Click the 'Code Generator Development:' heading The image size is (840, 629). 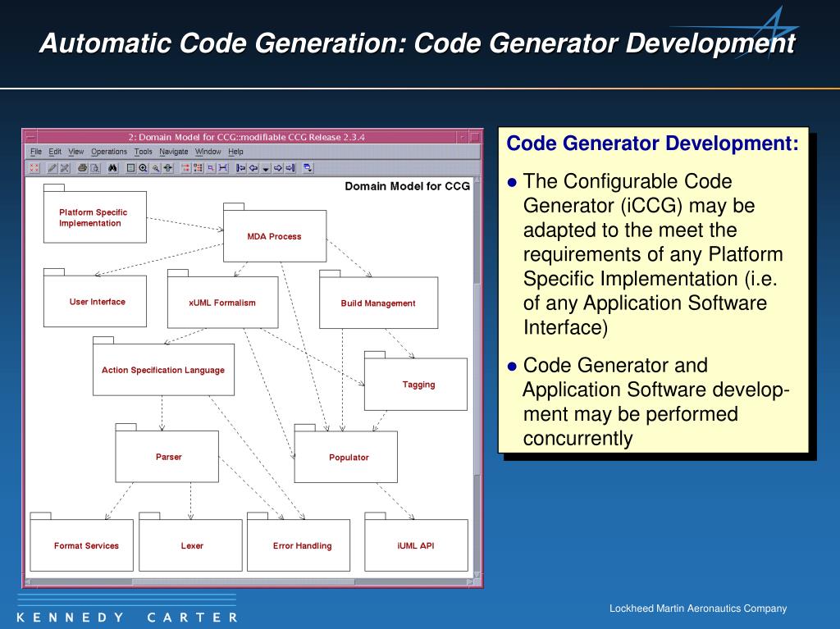[x=652, y=143]
